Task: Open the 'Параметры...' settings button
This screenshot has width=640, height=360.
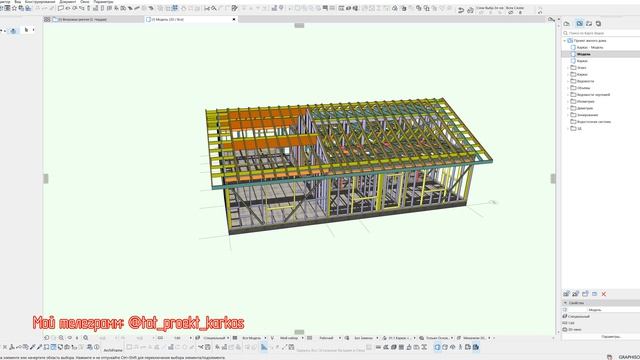Action: tap(611, 336)
